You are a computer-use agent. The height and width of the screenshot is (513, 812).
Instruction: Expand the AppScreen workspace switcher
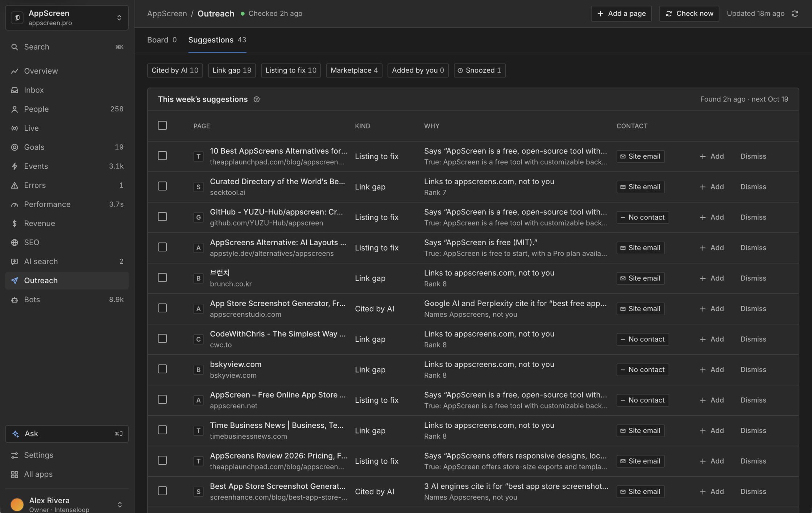pos(67,18)
